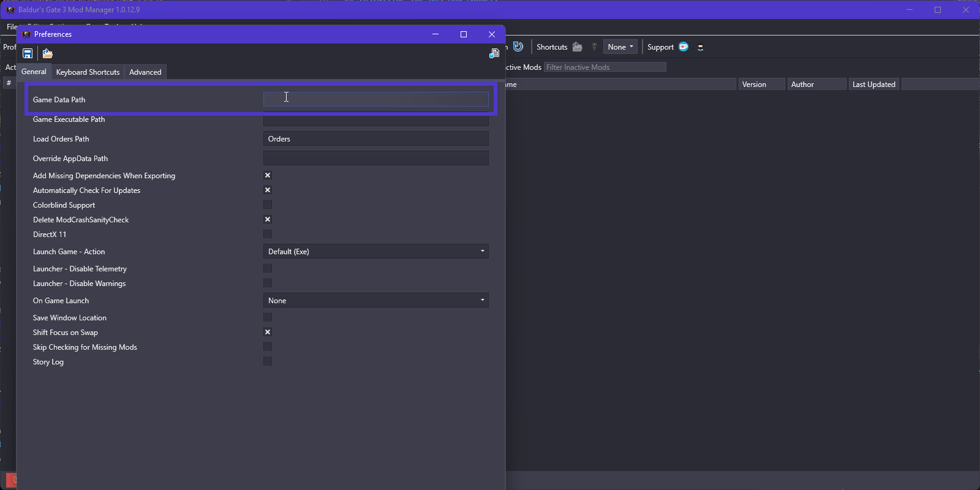The width and height of the screenshot is (980, 490).
Task: Click the Ko-fi heart cup Support icon
Action: click(684, 47)
